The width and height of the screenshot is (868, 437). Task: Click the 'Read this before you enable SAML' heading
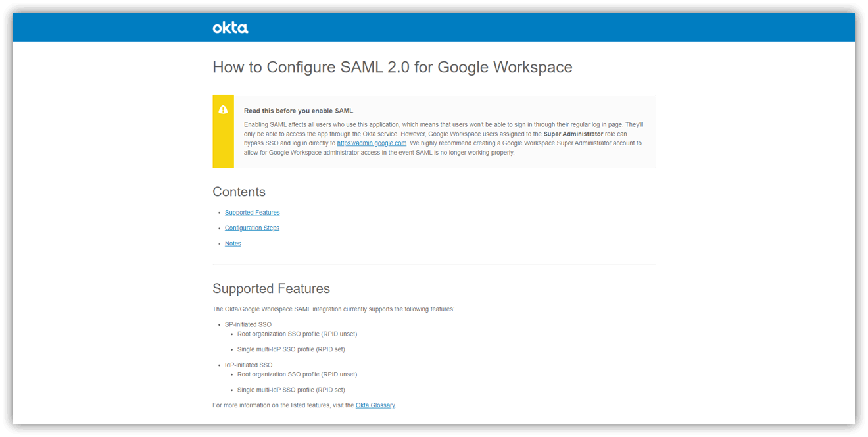[x=299, y=111]
